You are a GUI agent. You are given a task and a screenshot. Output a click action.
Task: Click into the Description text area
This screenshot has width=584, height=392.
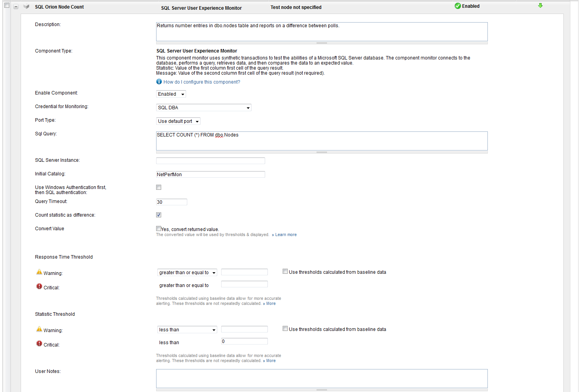pyautogui.click(x=322, y=31)
